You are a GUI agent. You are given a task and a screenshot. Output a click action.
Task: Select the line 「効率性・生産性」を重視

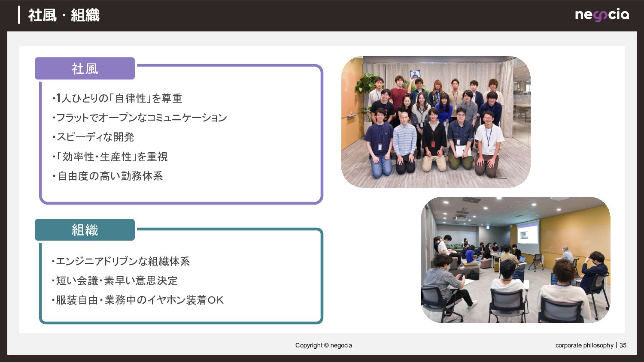point(110,157)
